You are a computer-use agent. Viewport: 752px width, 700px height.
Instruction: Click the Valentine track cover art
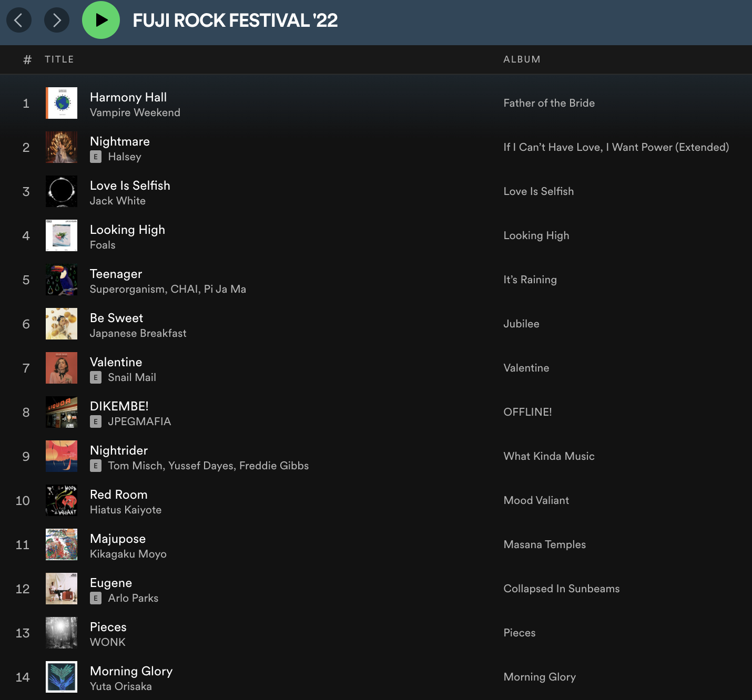pos(62,368)
